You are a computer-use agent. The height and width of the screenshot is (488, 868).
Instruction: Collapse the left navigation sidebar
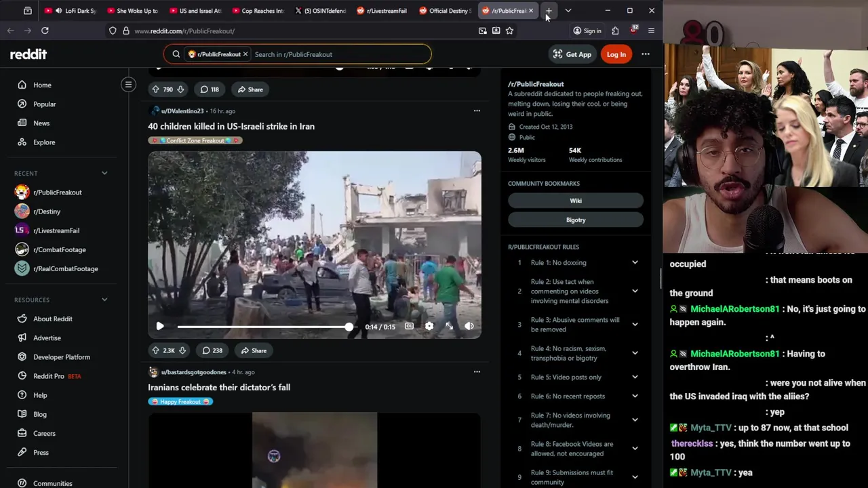128,85
